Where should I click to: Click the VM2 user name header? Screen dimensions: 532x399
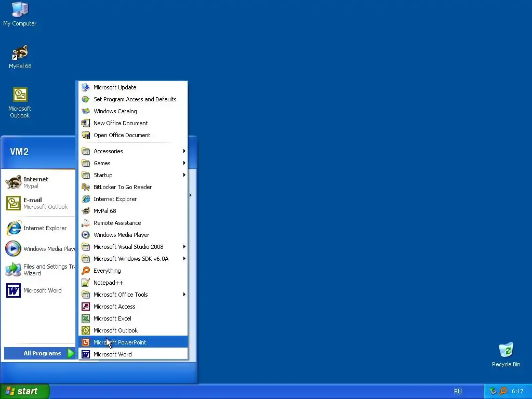19,152
